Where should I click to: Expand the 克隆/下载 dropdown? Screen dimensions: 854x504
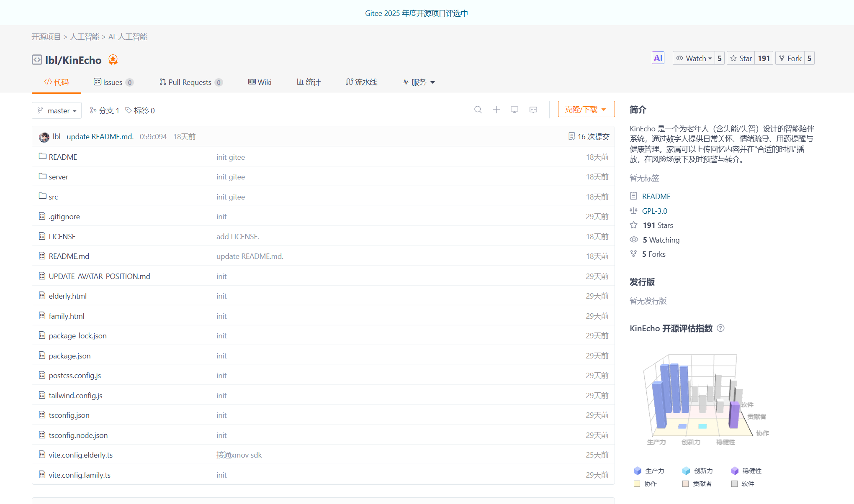tap(586, 109)
